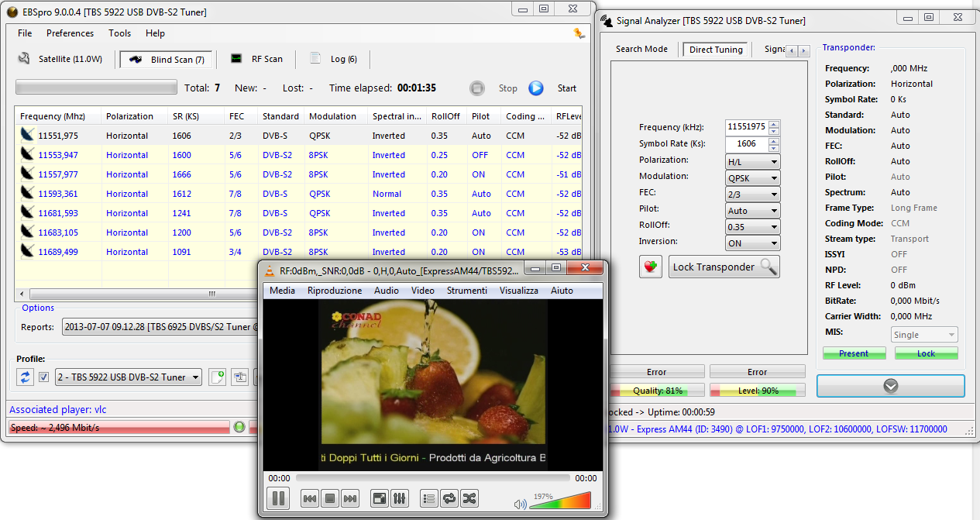Click the green status LED indicator
Screen dimensions: 980x520
[239, 427]
